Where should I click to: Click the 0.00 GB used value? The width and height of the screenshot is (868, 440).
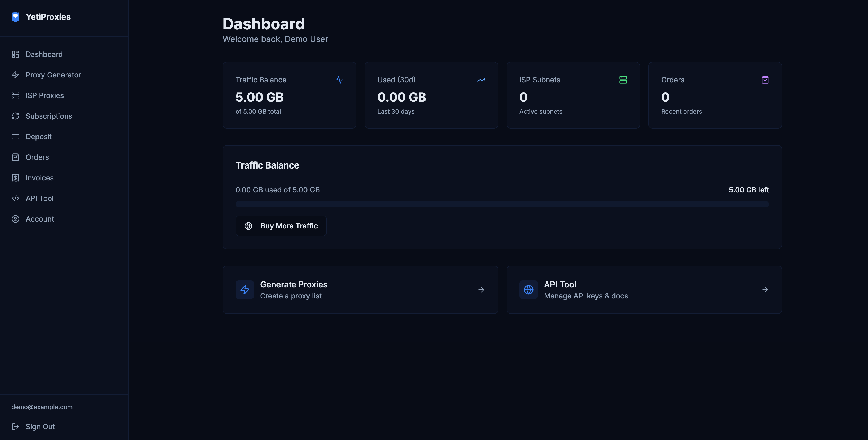[x=402, y=97]
